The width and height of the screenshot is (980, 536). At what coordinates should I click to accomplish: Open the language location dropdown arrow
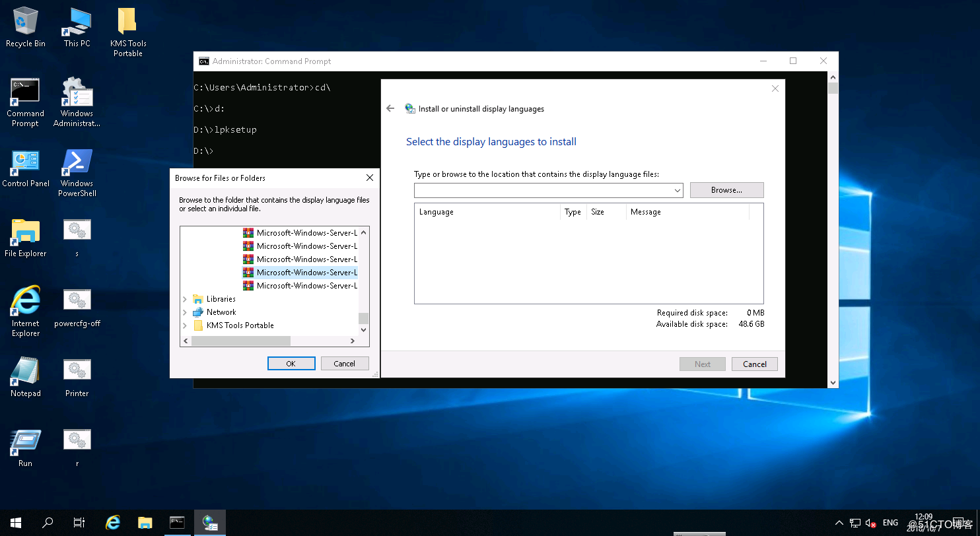pos(678,191)
